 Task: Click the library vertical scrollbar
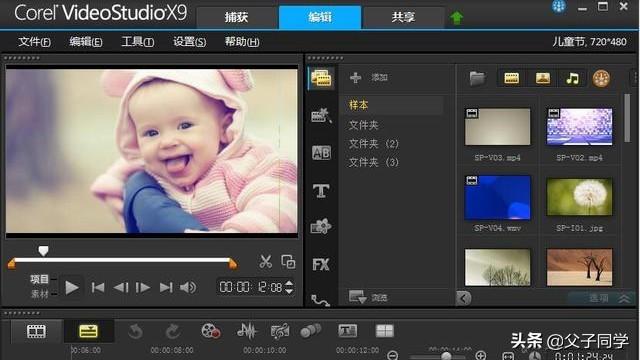click(x=628, y=118)
